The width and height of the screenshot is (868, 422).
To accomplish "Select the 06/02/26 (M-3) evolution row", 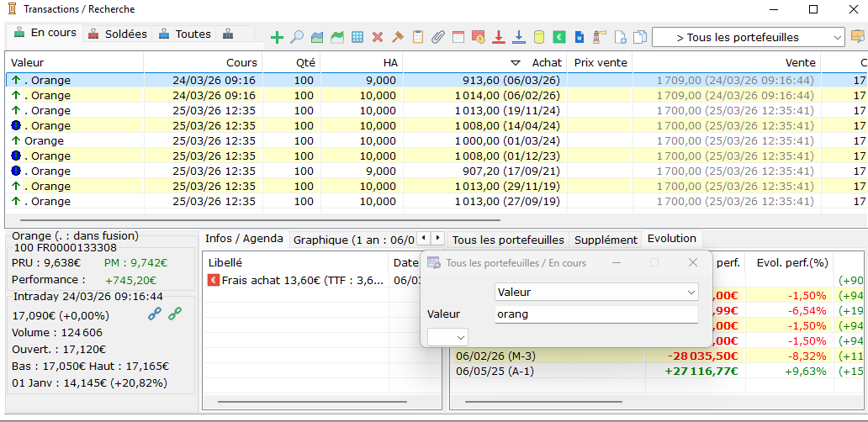I will tap(658, 356).
